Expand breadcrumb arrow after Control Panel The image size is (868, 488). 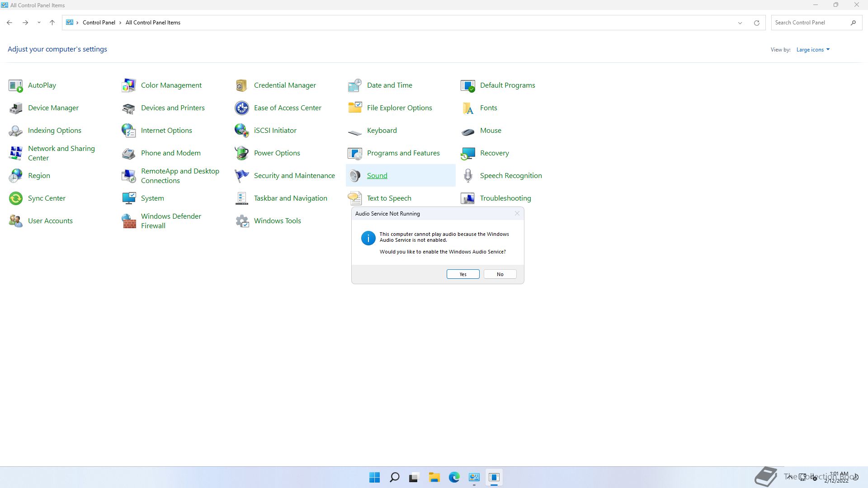pos(120,23)
